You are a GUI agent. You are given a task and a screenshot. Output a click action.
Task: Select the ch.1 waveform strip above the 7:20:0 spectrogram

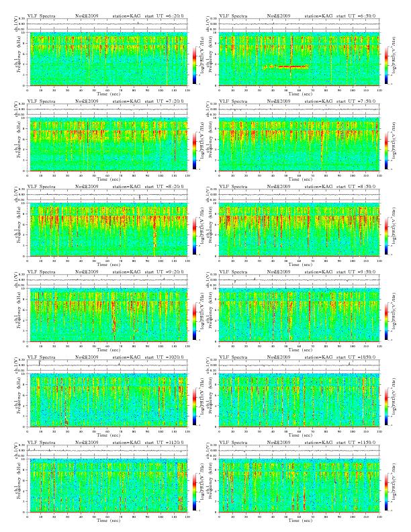107,109
